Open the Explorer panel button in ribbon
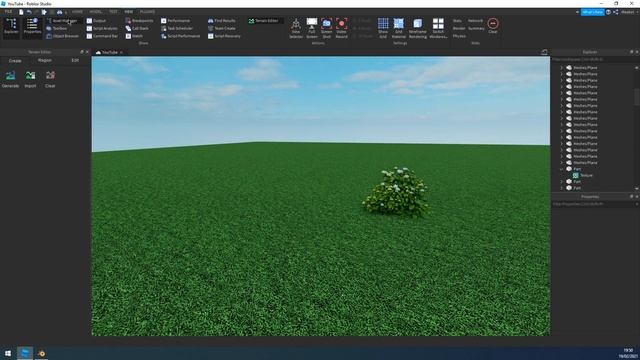Image resolution: width=640 pixels, height=360 pixels. tap(11, 28)
